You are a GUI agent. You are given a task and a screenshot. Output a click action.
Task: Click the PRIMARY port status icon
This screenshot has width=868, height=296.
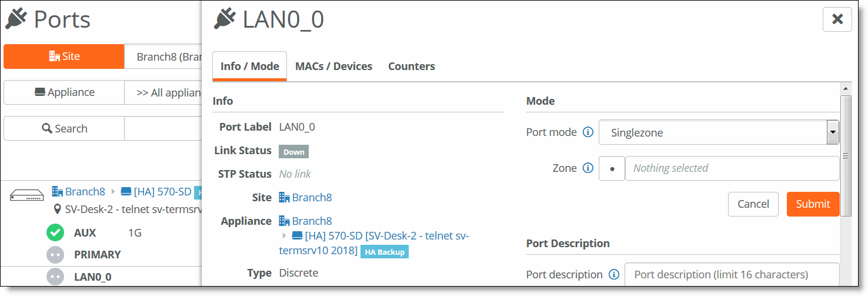point(55,255)
